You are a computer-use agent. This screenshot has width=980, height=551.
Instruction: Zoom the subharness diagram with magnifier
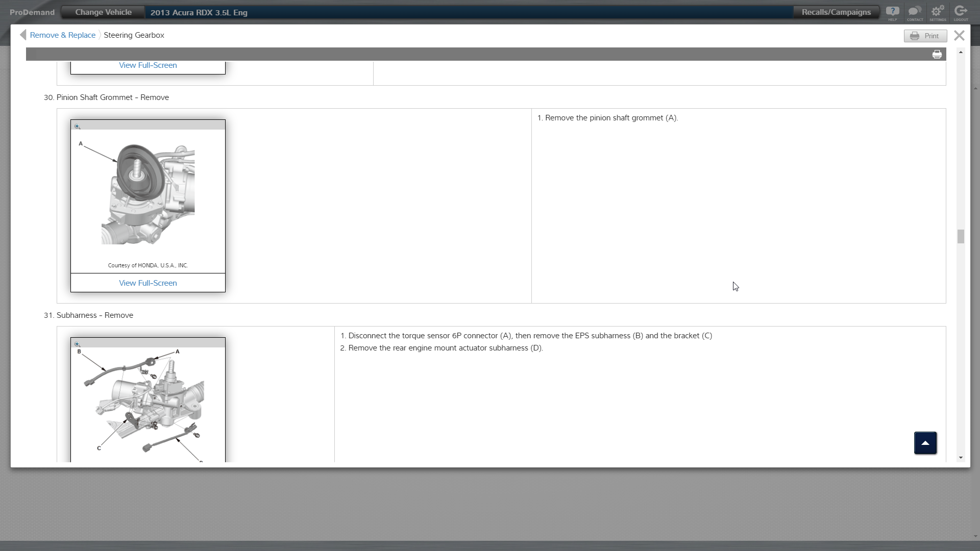[x=77, y=344]
